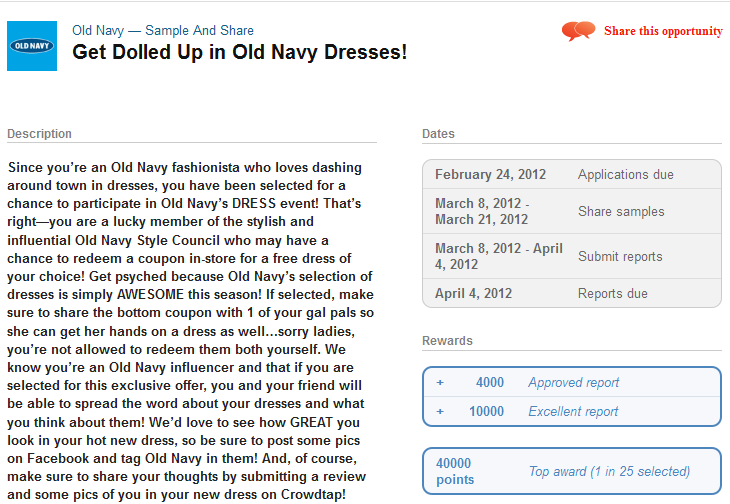Viewport: 730px width, 504px height.
Task: Click the Dates section heading
Action: coord(438,134)
